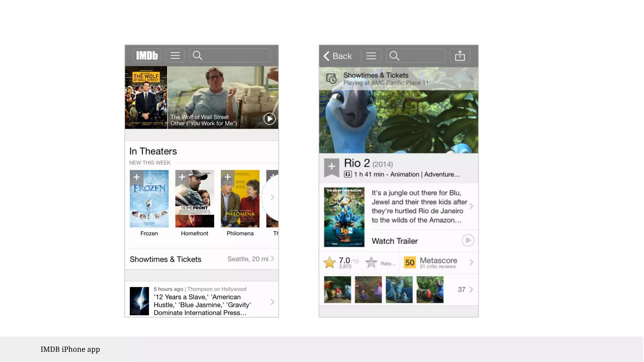Add Homefront to watchlist with plus badge
The height and width of the screenshot is (362, 644).
[x=182, y=177]
